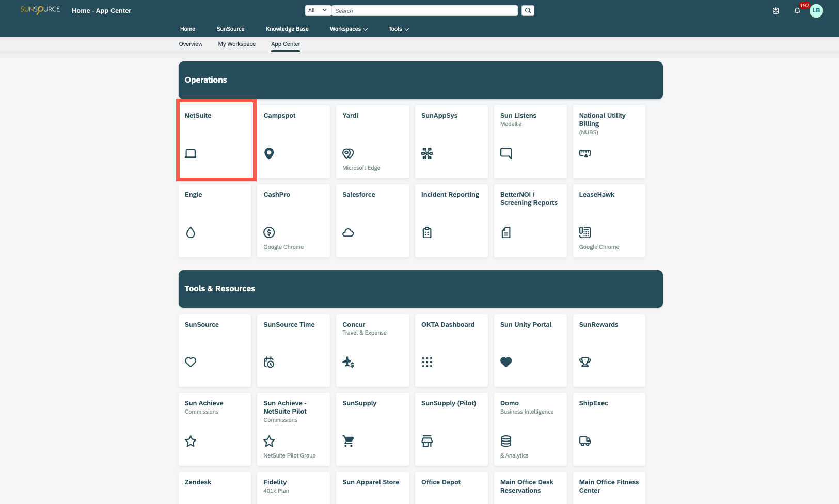Click the Home - App Center title
Screen dimensions: 839x504
[101, 10]
